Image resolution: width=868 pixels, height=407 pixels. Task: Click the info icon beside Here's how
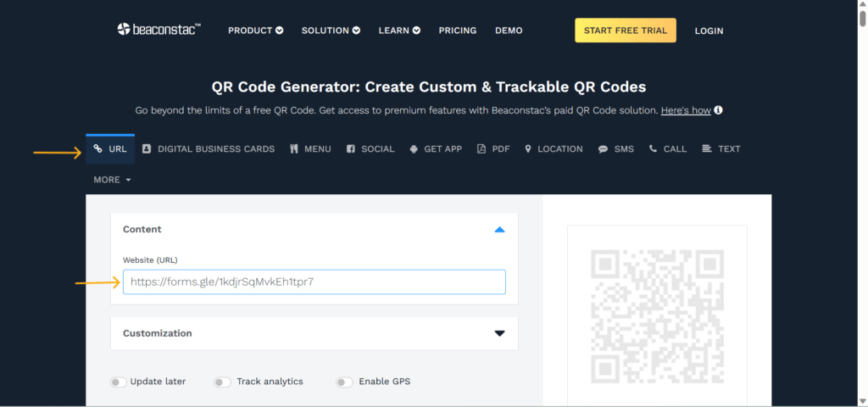(x=719, y=110)
